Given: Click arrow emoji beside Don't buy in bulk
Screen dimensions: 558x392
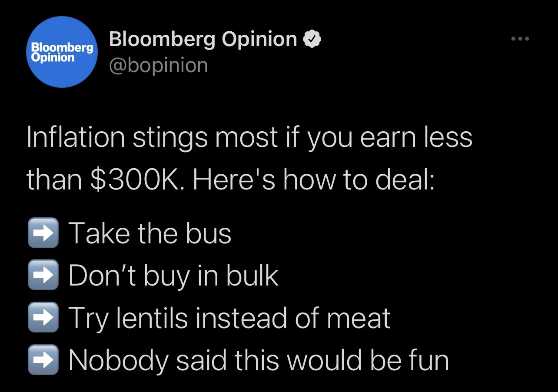Looking at the screenshot, I should pyautogui.click(x=43, y=275).
